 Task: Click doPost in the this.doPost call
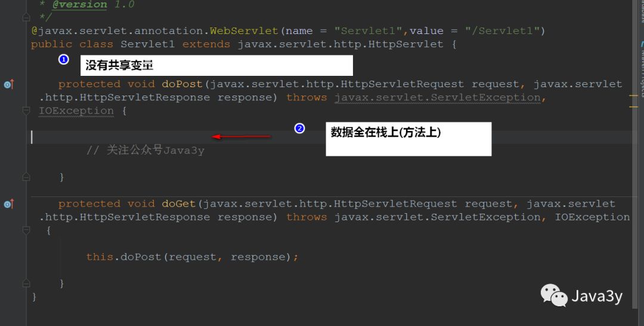pos(141,257)
